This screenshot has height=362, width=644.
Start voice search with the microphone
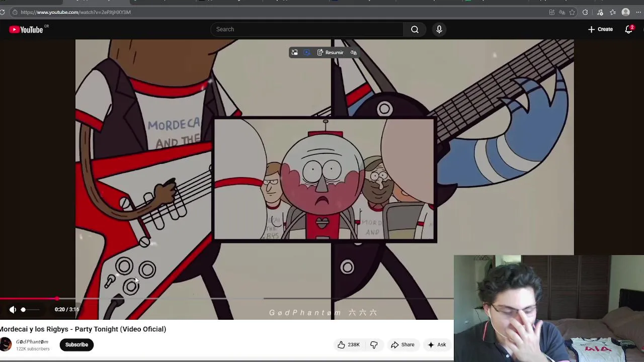[x=439, y=29]
